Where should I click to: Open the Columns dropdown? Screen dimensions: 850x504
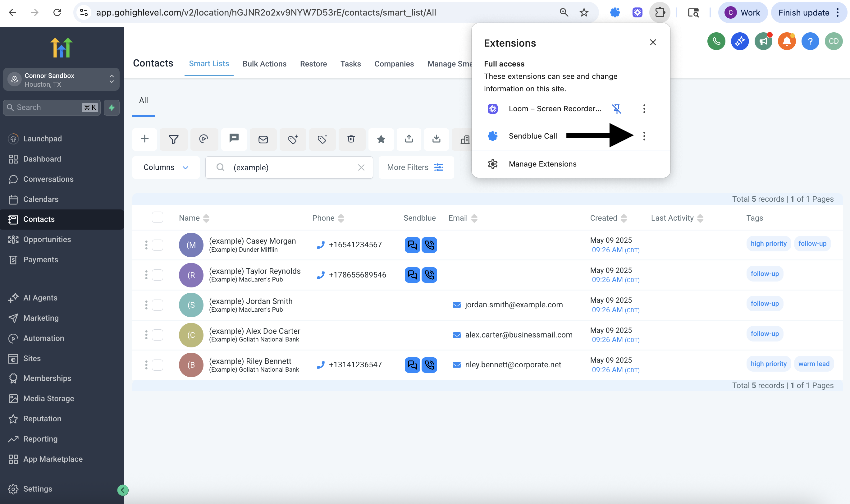(x=166, y=167)
